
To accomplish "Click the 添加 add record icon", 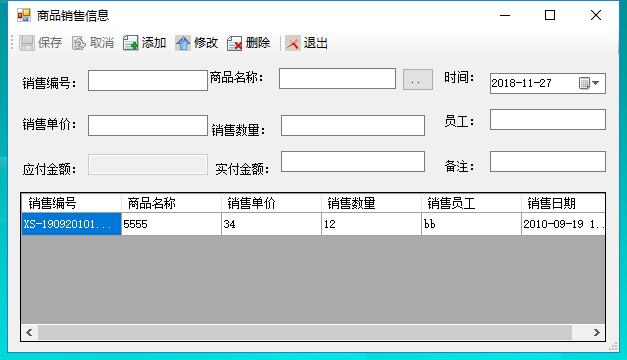I will pyautogui.click(x=130, y=43).
